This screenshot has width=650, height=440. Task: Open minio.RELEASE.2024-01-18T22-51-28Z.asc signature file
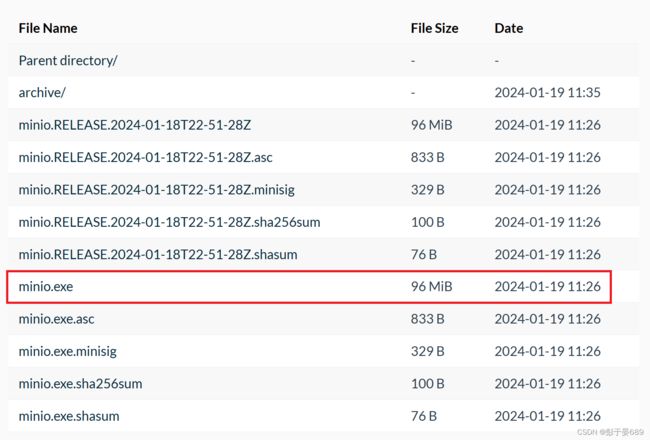click(x=146, y=157)
